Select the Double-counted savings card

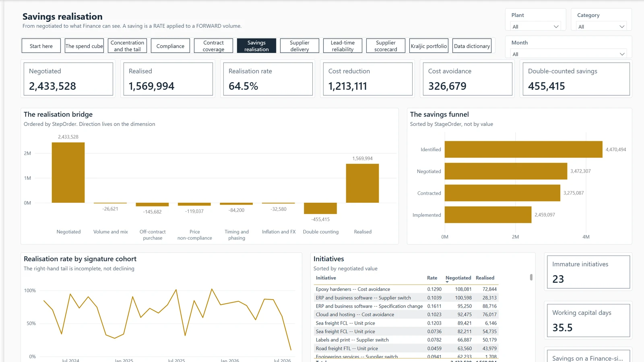(x=576, y=79)
